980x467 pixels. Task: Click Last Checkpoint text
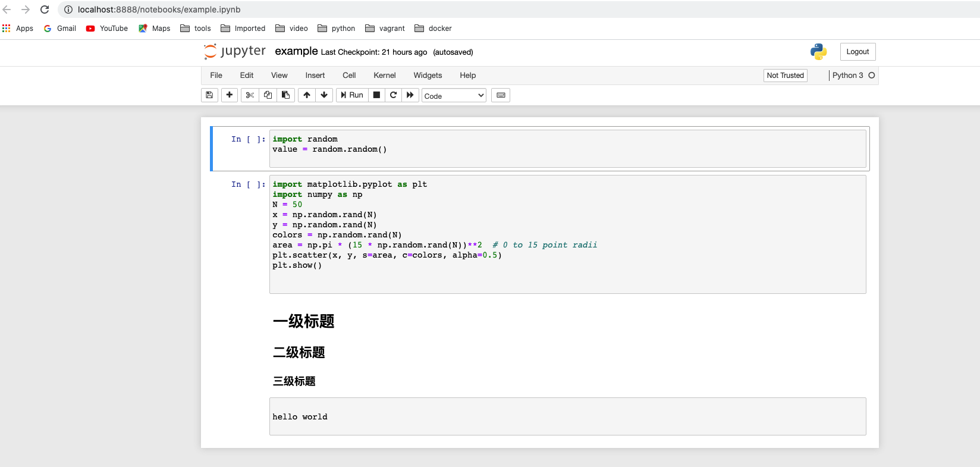[x=374, y=52]
